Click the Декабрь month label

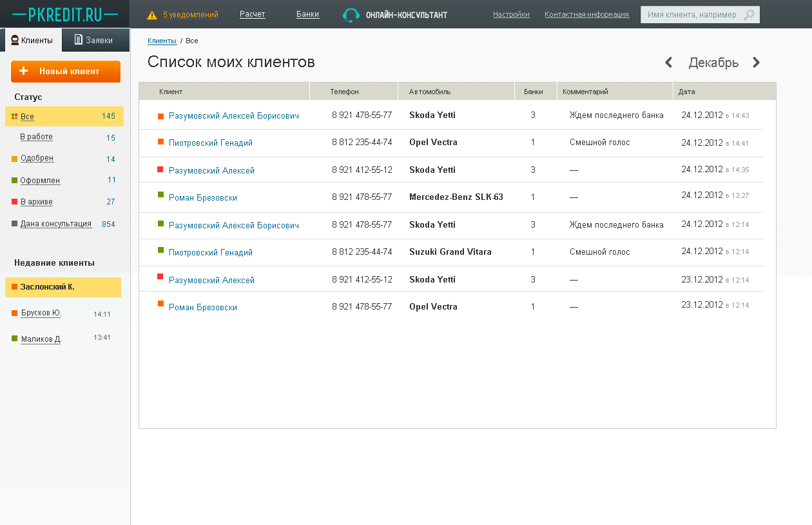(713, 63)
